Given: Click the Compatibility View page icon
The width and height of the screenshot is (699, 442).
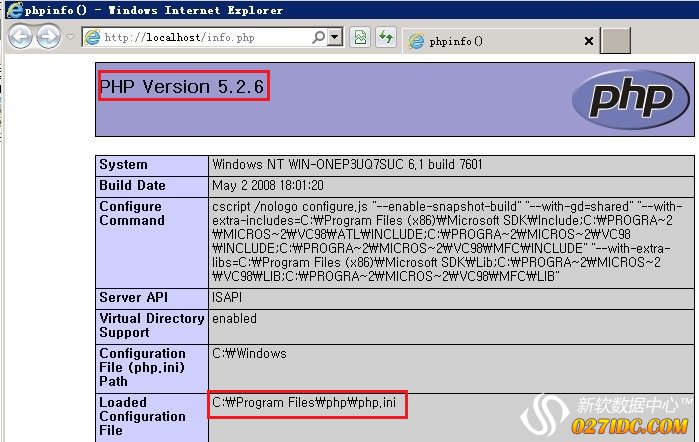Looking at the screenshot, I should (360, 37).
